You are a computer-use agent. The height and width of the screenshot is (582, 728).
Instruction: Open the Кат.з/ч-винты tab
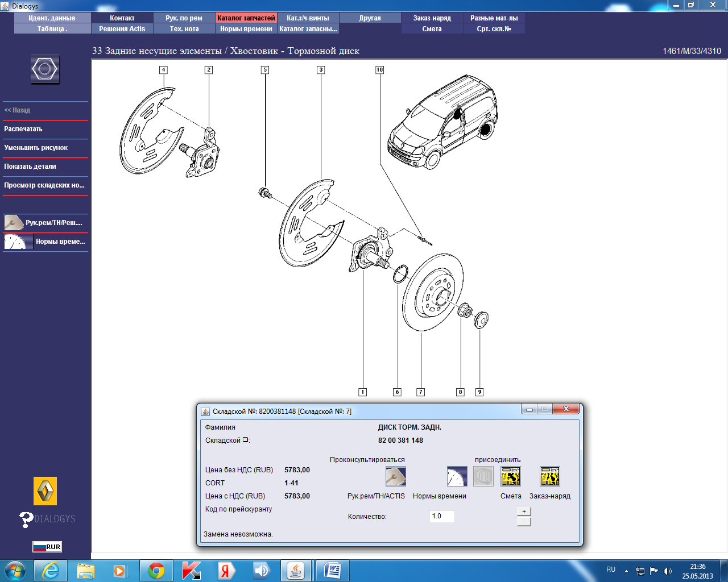click(x=308, y=18)
